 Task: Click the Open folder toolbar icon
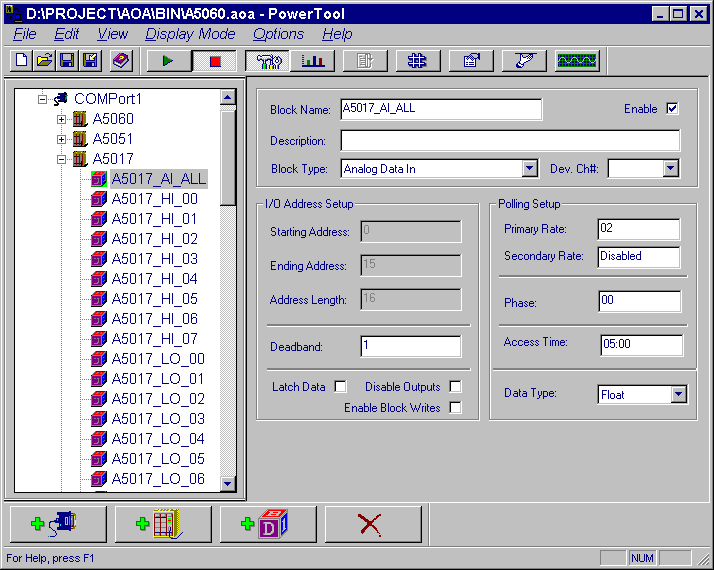(x=44, y=61)
